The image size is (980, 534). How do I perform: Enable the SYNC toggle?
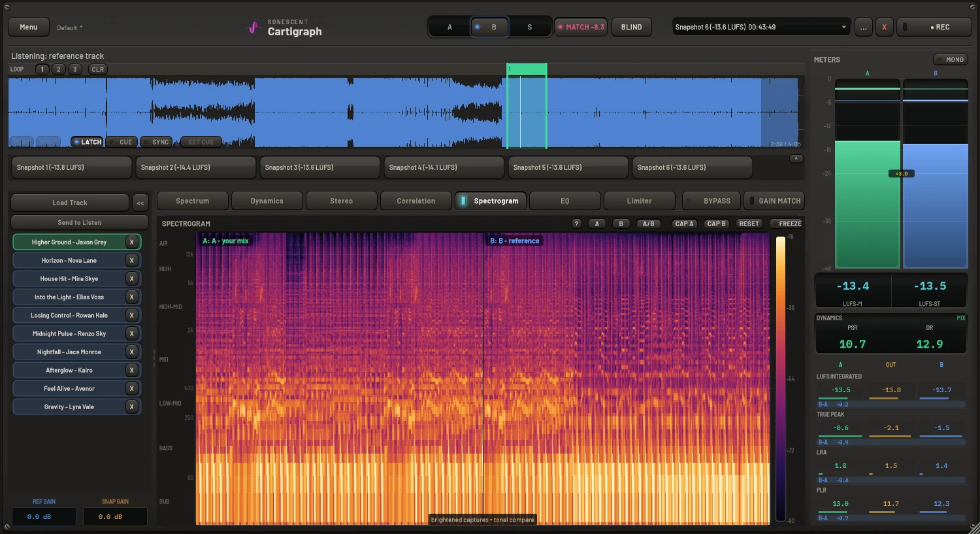pyautogui.click(x=156, y=142)
